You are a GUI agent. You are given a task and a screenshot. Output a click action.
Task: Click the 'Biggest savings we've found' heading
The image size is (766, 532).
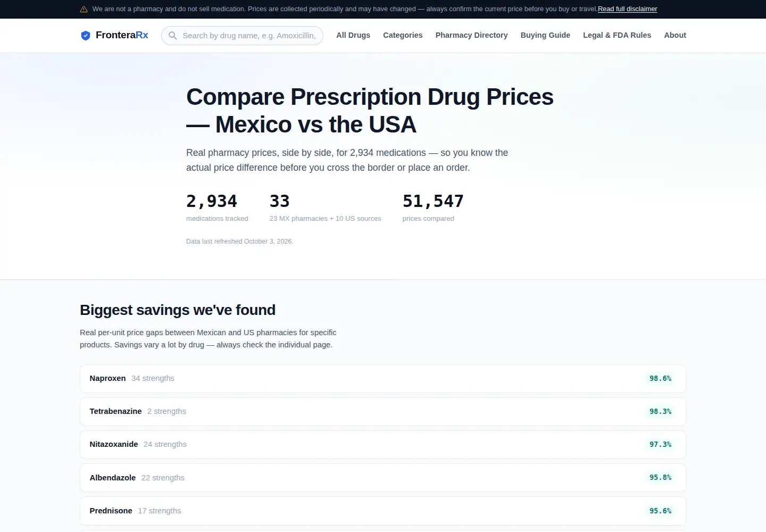point(178,310)
